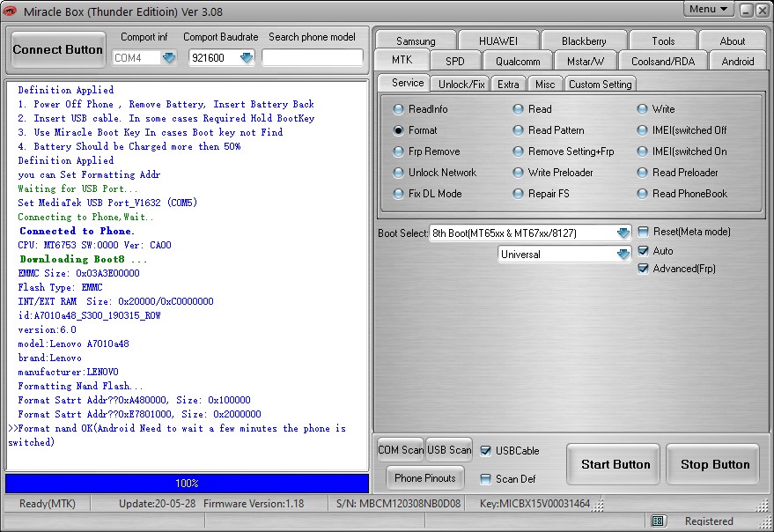Viewport: 774px width, 532px height.
Task: Click the Search phone model field
Action: pos(312,58)
